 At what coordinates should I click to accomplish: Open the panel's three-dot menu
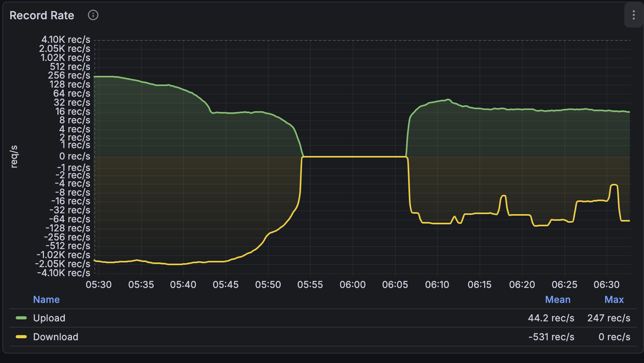click(x=633, y=15)
